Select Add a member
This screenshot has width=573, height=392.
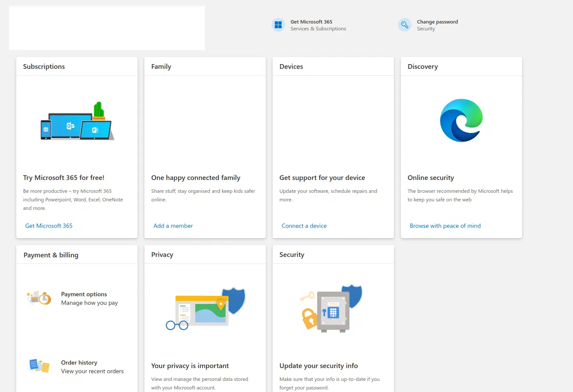coord(173,226)
